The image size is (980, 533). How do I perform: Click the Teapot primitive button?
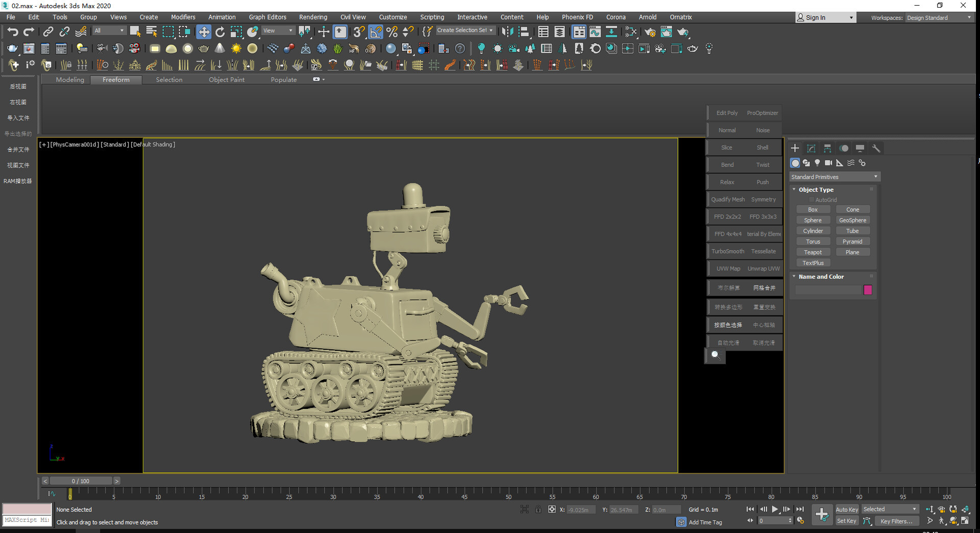tap(813, 252)
